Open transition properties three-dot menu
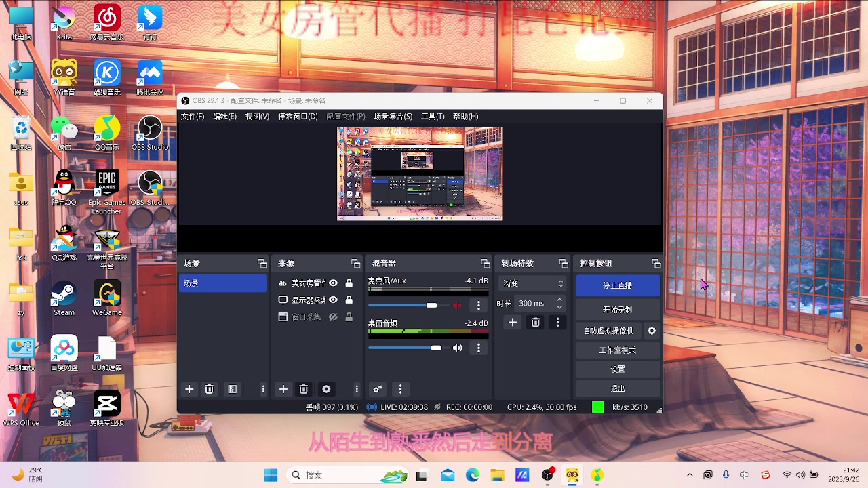 (x=557, y=323)
